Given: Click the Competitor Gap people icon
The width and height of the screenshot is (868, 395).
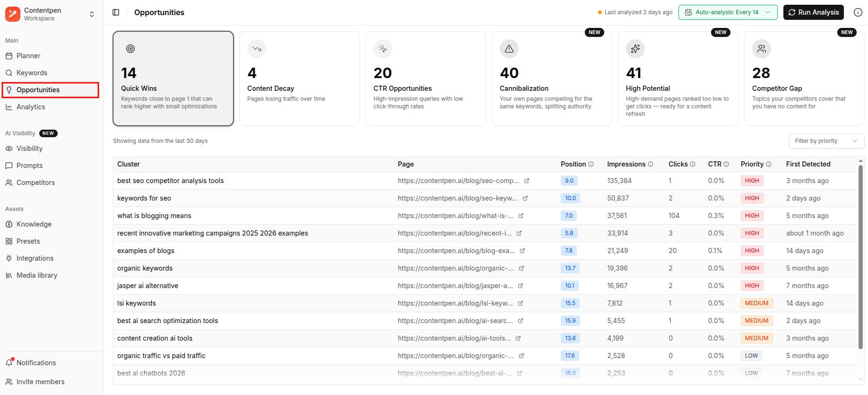Looking at the screenshot, I should point(762,49).
